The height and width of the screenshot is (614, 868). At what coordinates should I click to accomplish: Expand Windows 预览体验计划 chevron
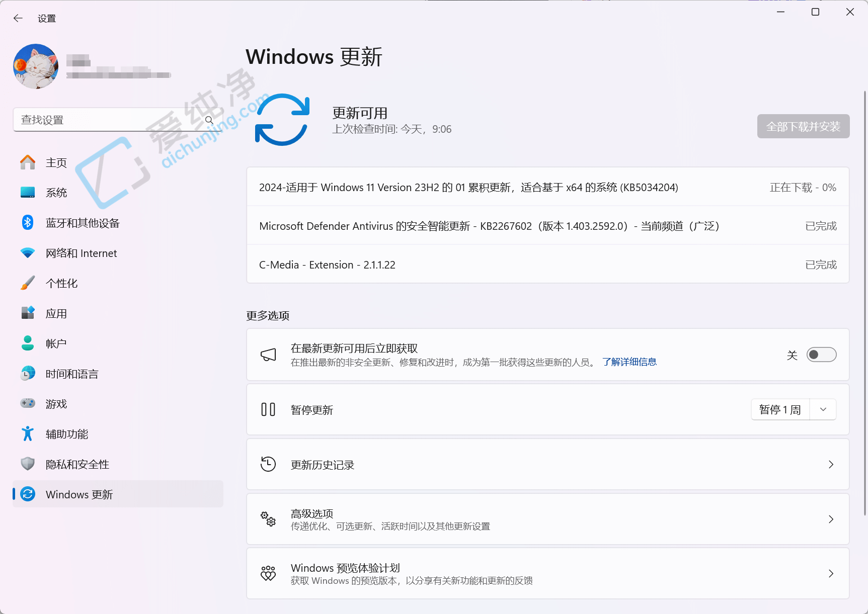coord(831,573)
